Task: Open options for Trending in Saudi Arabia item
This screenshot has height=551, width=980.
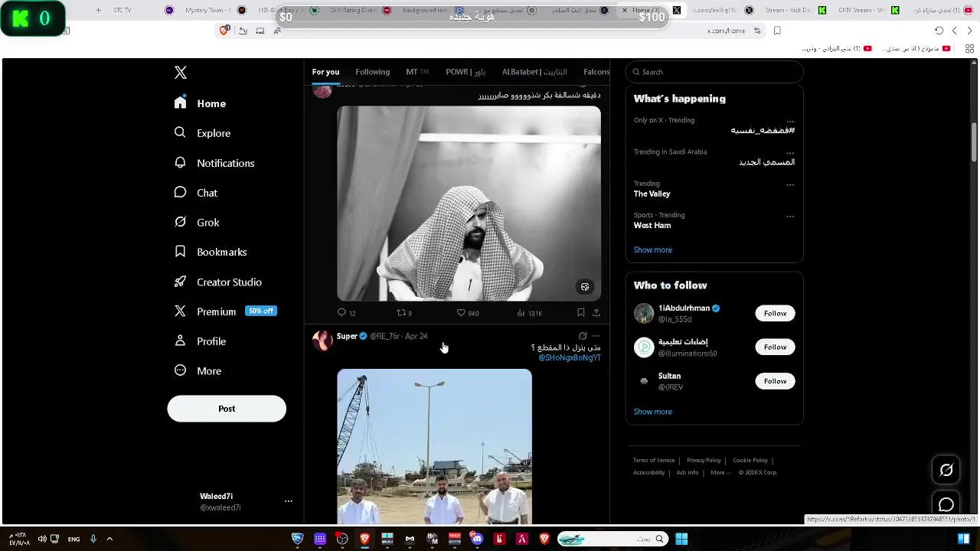Action: pyautogui.click(x=790, y=152)
